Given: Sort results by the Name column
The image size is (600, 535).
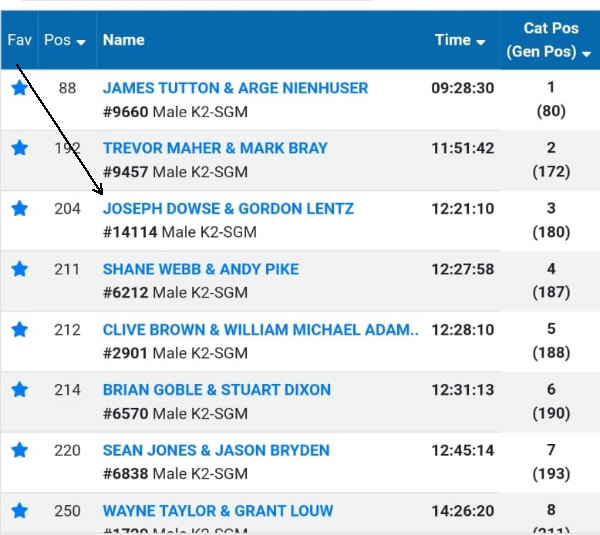Looking at the screenshot, I should pyautogui.click(x=124, y=41).
